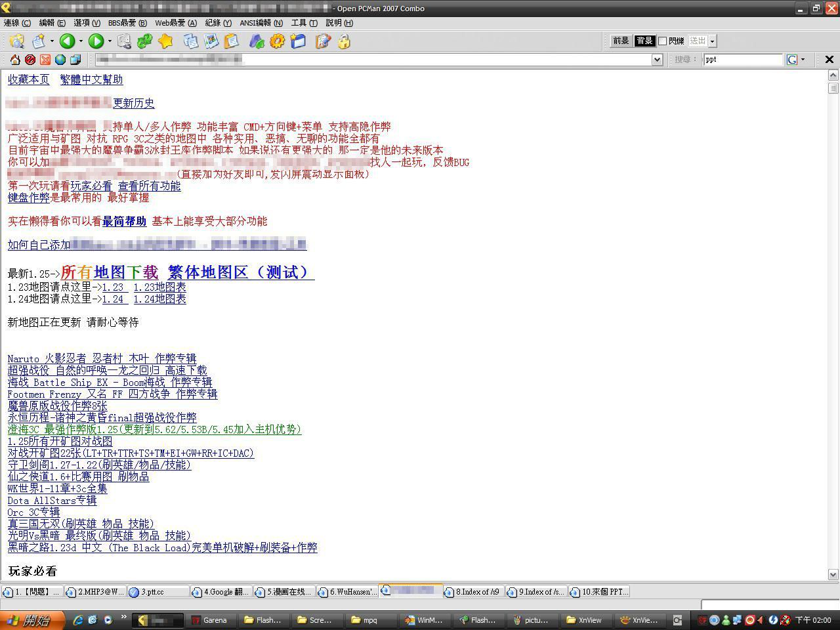Click the 送出 send button
This screenshot has width=840, height=630.
pyautogui.click(x=698, y=41)
